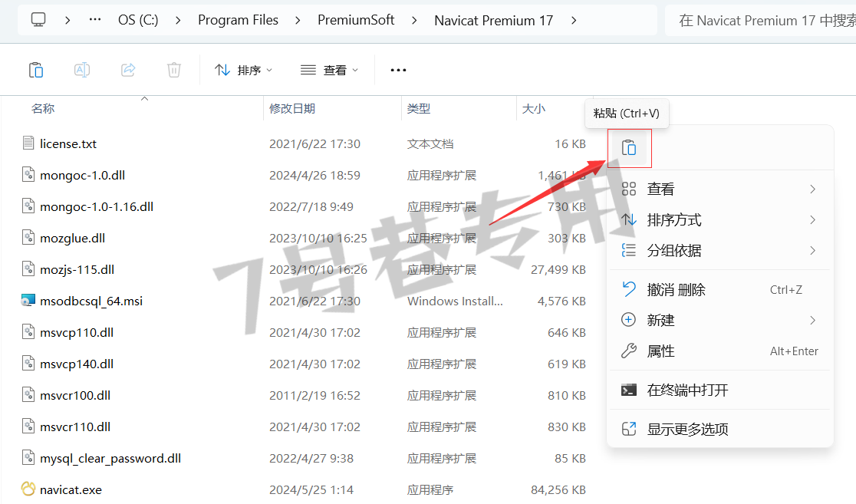Click the Windows Install... type cell
Screen dimensions: 856x504
click(x=456, y=301)
